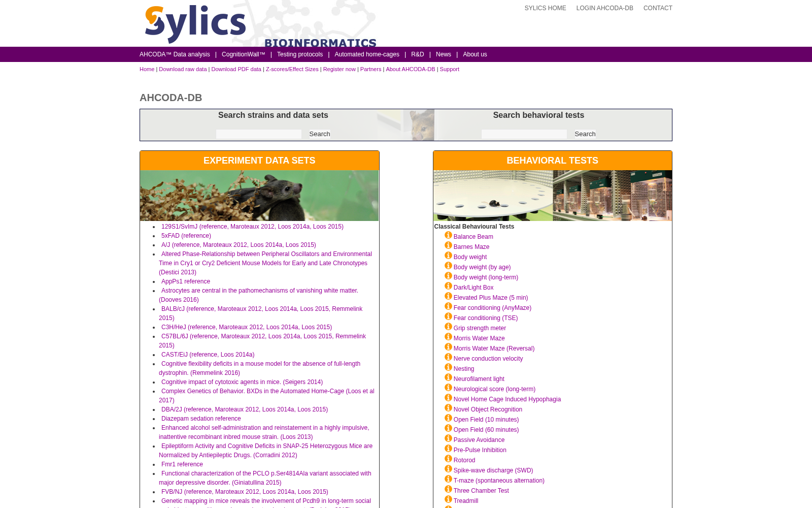Open info icon for Three Chamber Test
This screenshot has height=508, width=812.
point(448,489)
